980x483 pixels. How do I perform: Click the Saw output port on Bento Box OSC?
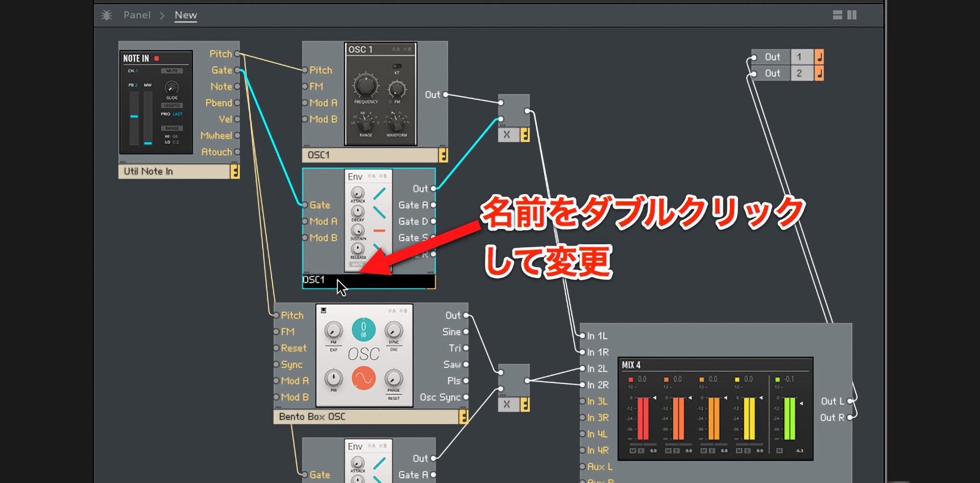tap(466, 364)
